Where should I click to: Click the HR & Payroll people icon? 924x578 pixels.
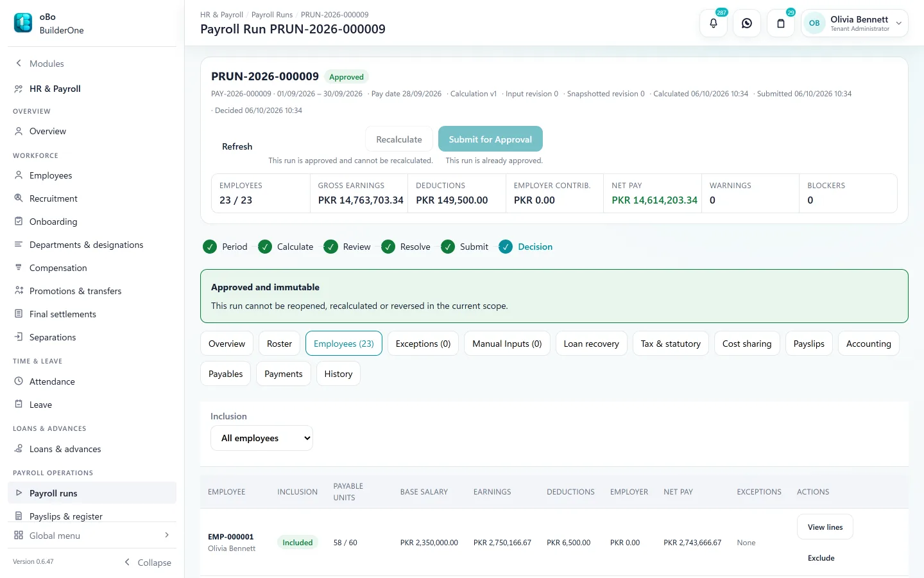click(19, 89)
